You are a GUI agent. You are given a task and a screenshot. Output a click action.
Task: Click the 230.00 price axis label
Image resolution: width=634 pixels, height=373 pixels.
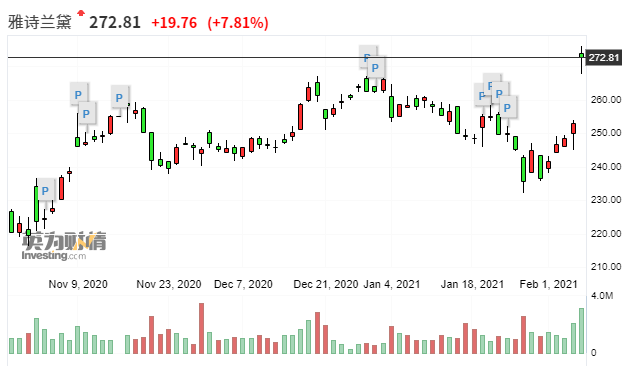pyautogui.click(x=606, y=199)
